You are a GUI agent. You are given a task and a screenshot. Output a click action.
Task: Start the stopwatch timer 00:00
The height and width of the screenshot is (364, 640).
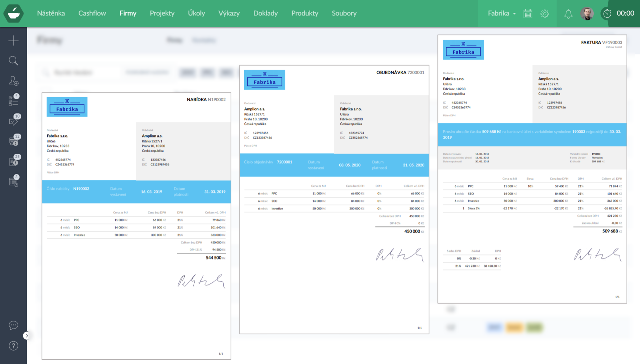(607, 13)
